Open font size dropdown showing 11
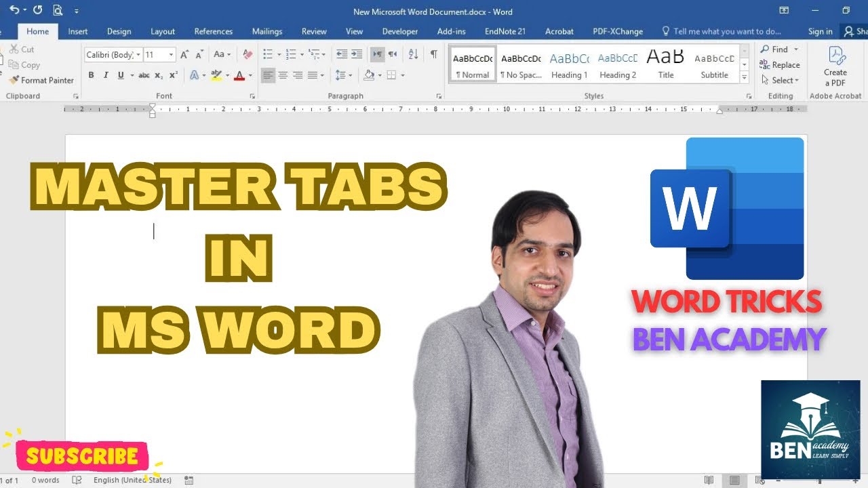 coord(171,54)
